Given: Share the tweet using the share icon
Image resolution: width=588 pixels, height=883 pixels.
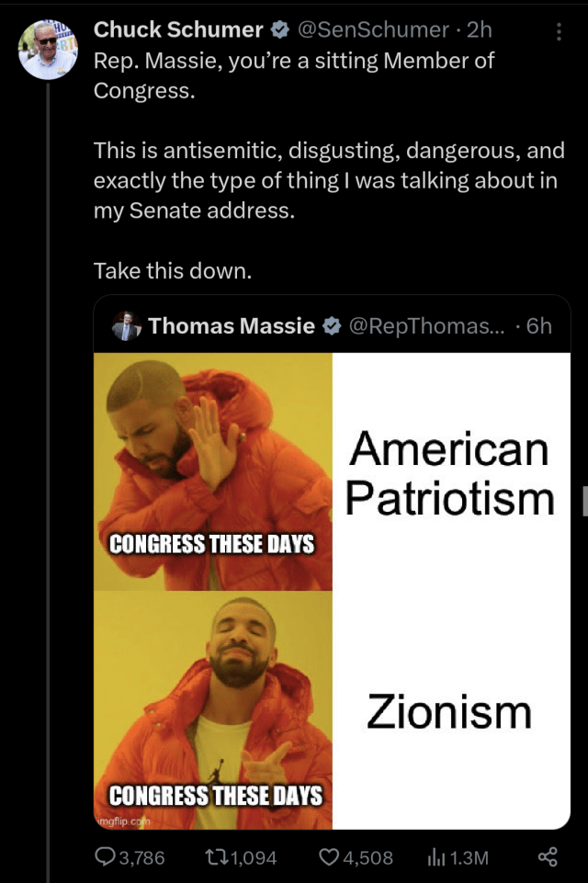Looking at the screenshot, I should [x=548, y=856].
